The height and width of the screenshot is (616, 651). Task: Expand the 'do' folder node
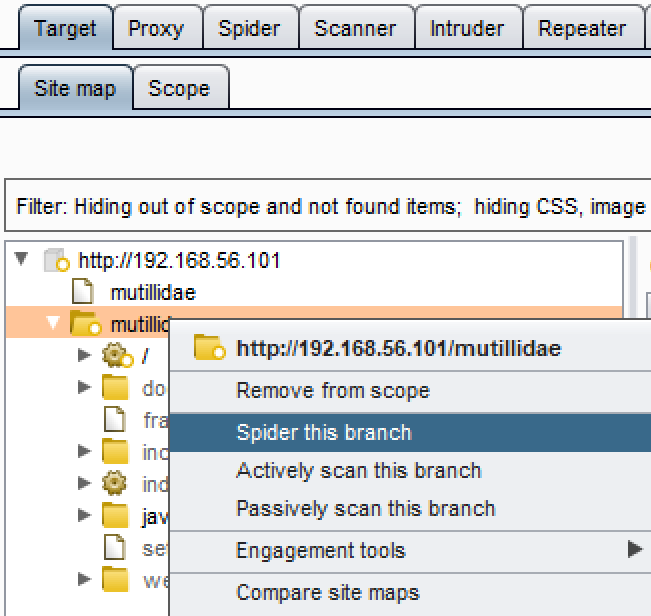(x=85, y=387)
